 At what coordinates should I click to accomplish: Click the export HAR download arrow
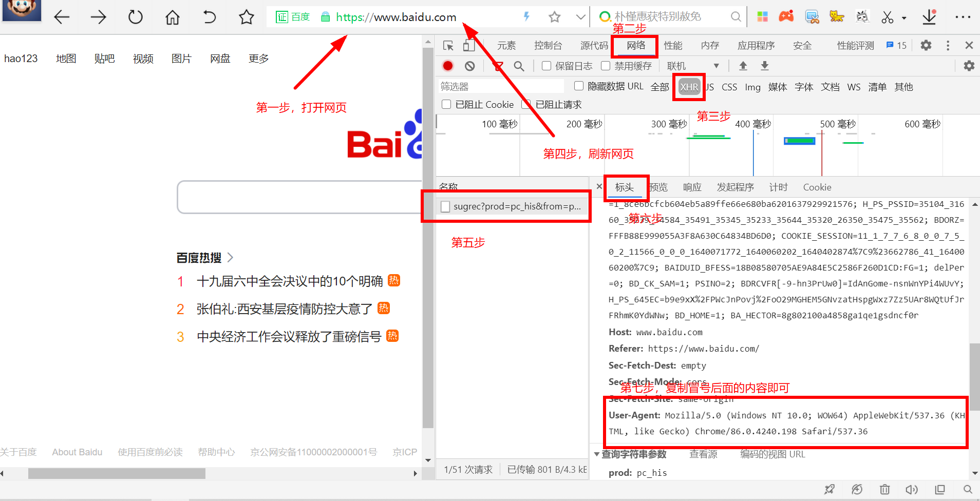coord(765,66)
